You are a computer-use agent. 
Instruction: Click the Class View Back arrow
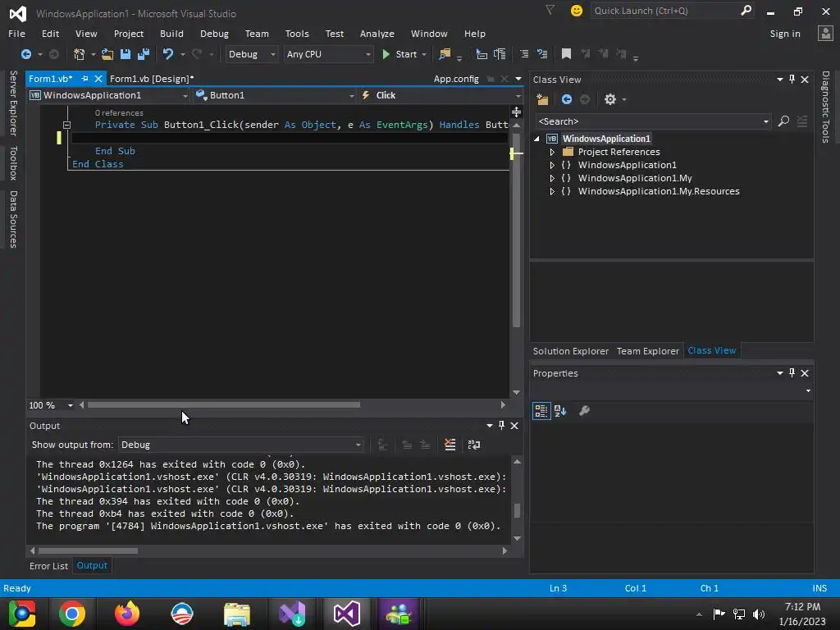coord(567,99)
